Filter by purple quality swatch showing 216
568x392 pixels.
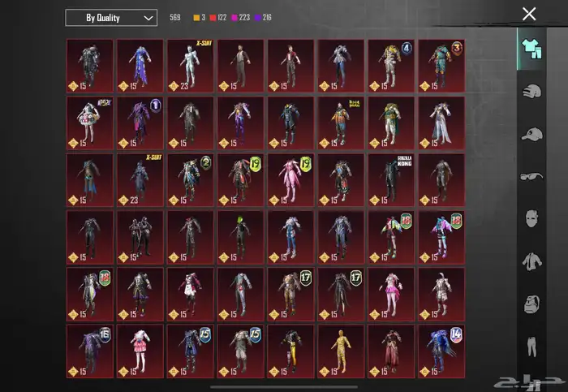[263, 17]
